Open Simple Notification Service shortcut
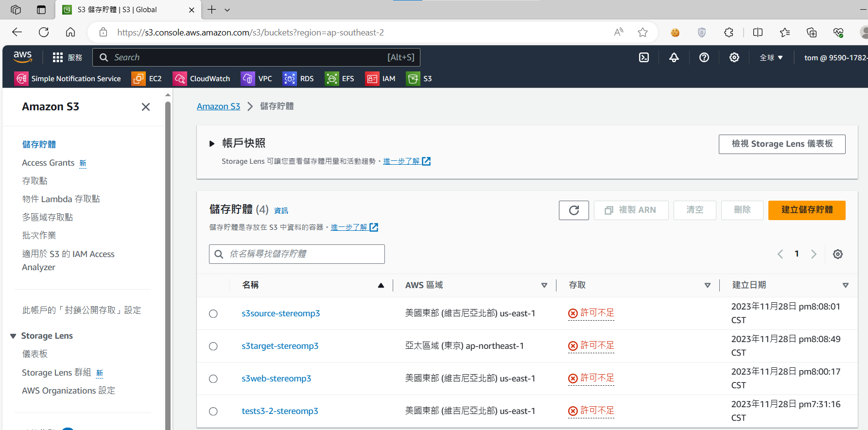Image resolution: width=868 pixels, height=430 pixels. (x=68, y=78)
